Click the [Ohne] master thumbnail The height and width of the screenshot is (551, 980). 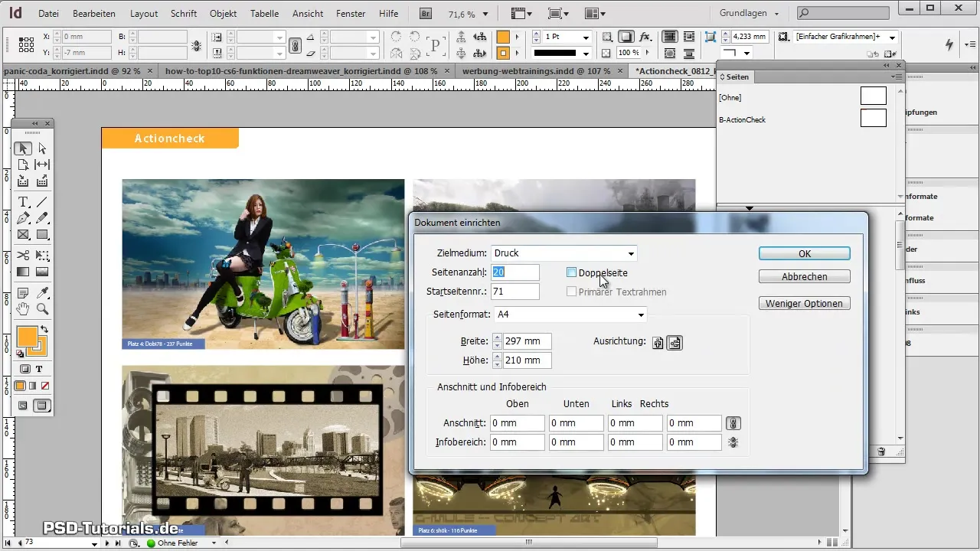[873, 96]
